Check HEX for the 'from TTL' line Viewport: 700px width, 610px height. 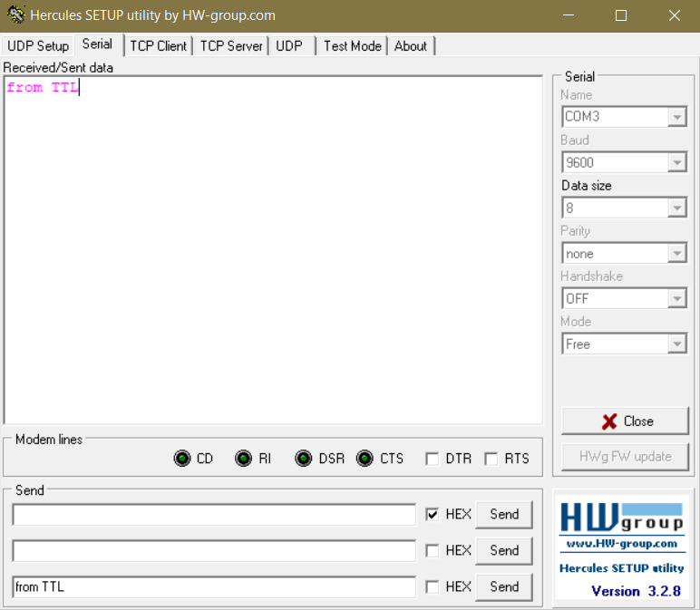pyautogui.click(x=433, y=586)
